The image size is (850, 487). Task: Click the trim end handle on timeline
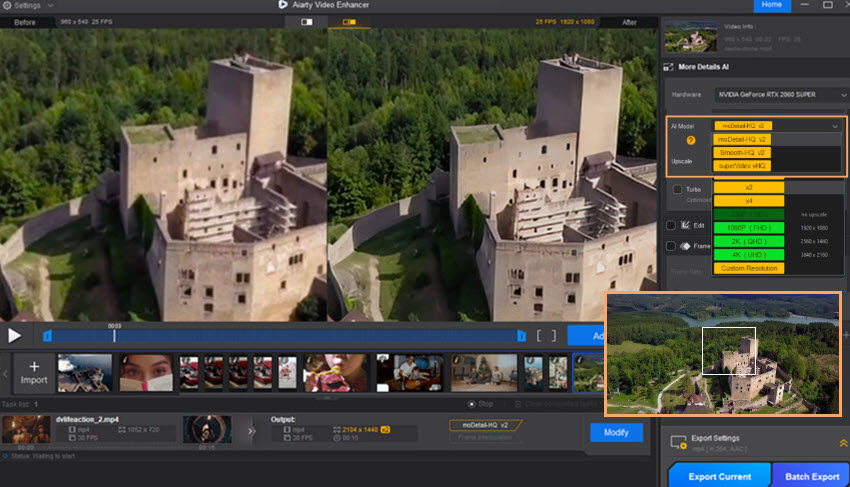coord(521,336)
